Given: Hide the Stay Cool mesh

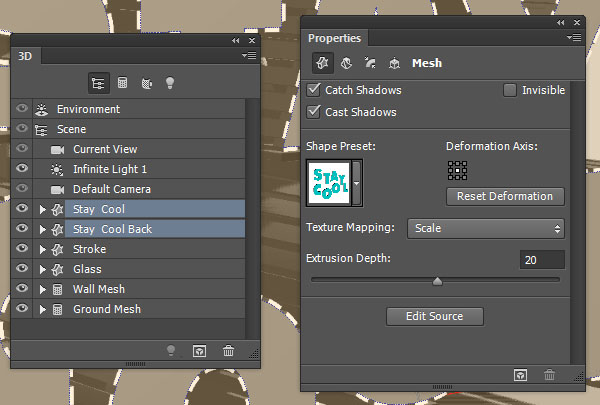Looking at the screenshot, I should click(22, 208).
